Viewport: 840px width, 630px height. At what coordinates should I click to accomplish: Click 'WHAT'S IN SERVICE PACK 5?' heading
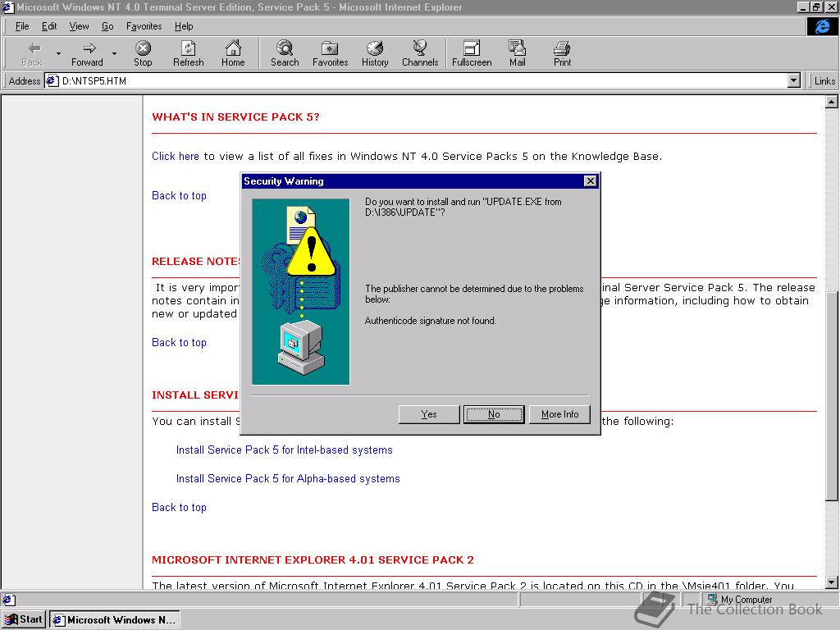(x=235, y=116)
